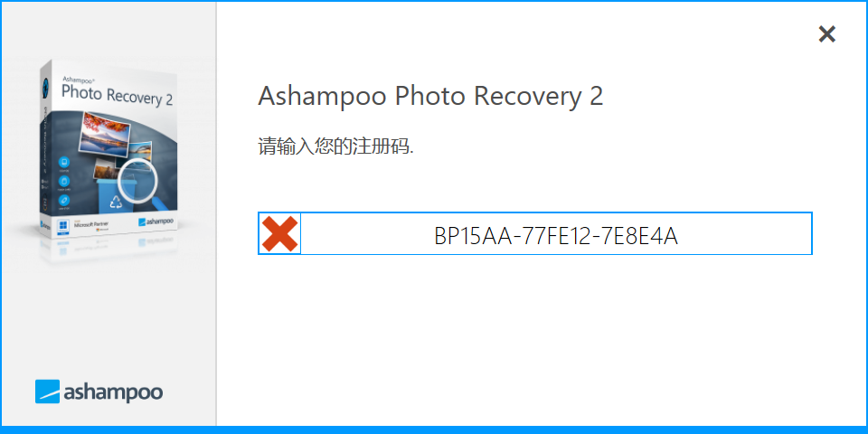Click the red invalid-key cross icon
Screen dimensions: 868x434
pos(279,233)
